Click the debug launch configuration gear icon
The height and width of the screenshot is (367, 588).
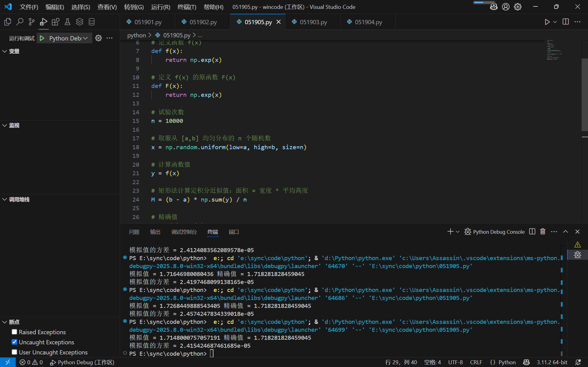click(x=98, y=38)
